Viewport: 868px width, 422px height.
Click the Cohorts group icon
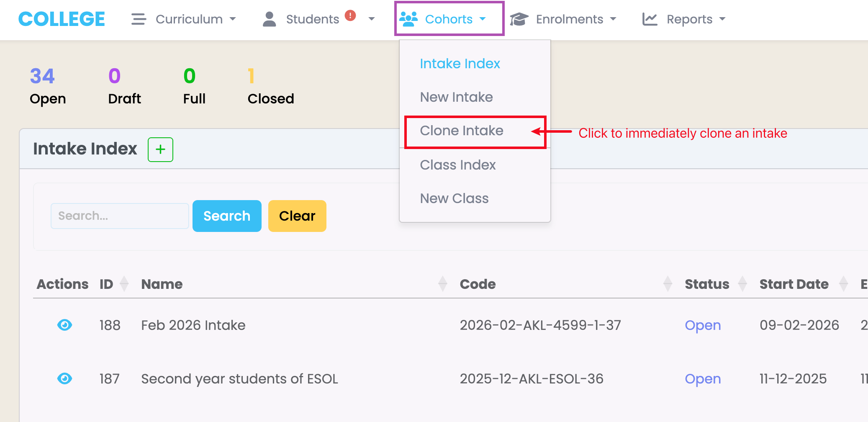[x=408, y=19]
